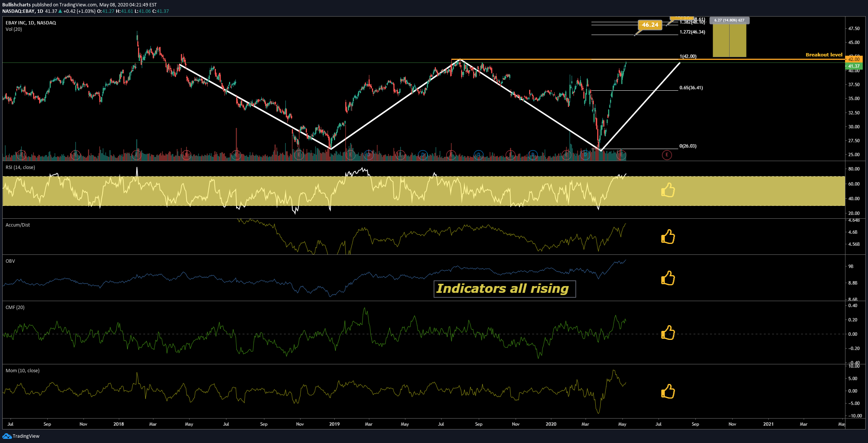The width and height of the screenshot is (868, 443).
Task: Click the 80.00 tick on the RSI axis
Action: tap(854, 169)
